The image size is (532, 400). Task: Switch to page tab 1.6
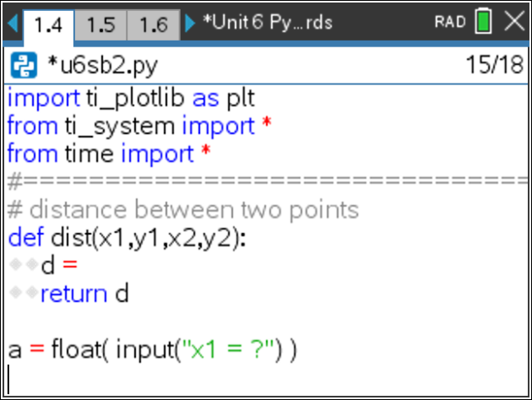click(x=154, y=25)
